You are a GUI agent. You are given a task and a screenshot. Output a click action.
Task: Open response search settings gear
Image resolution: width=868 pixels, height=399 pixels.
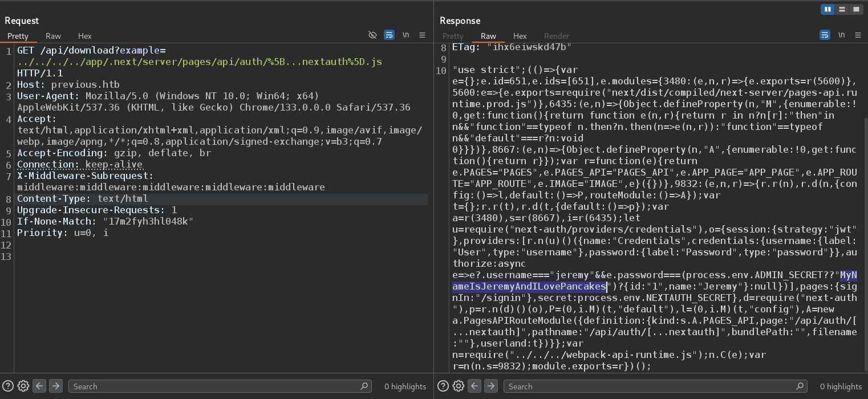coord(459,386)
